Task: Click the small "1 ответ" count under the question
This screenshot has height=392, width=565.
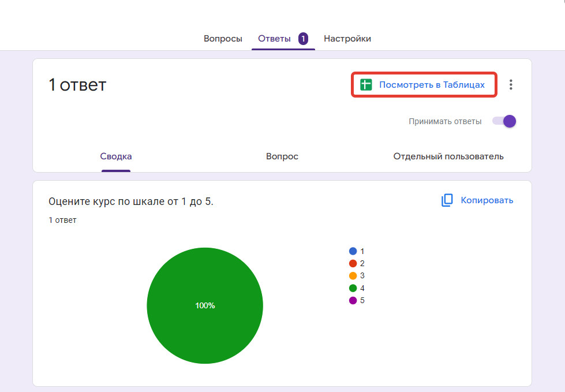Action: 62,220
